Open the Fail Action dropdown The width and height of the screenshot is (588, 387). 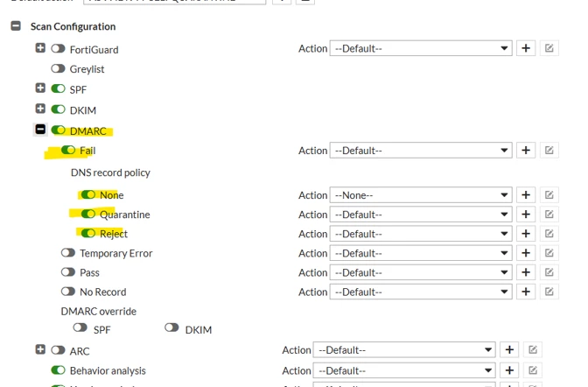tap(421, 151)
